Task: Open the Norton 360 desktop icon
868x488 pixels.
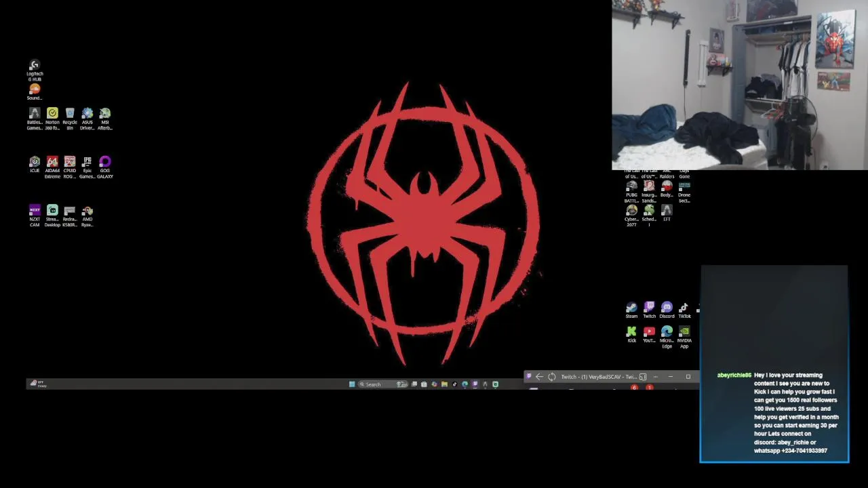Action: pos(52,119)
